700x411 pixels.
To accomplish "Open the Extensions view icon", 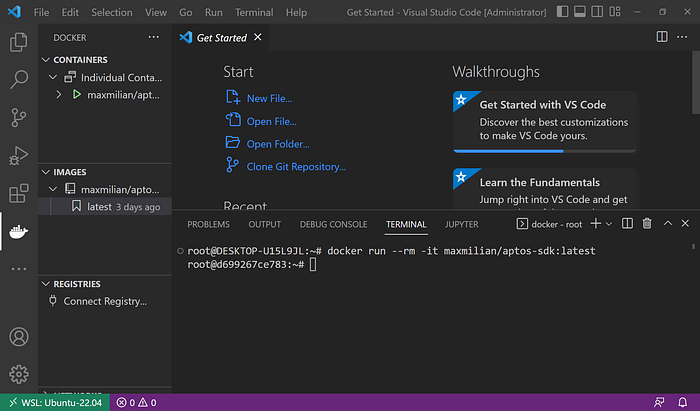I will coord(19,193).
